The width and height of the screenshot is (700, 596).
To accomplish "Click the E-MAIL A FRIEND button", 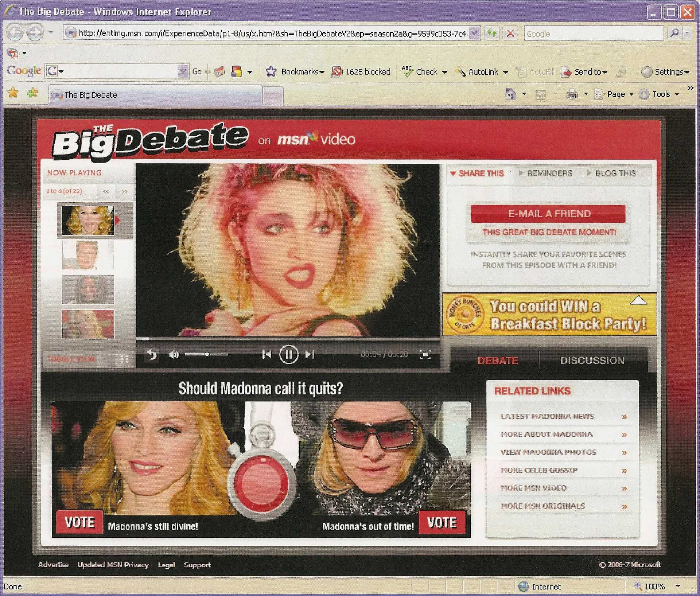I will pos(548,214).
